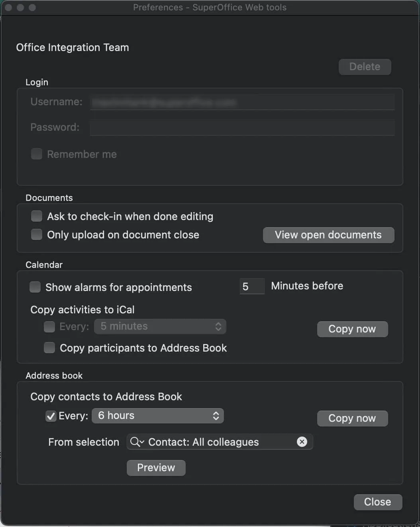This screenshot has width=420, height=527.
Task: Tick the Remember me checkbox
Action: pyautogui.click(x=37, y=154)
